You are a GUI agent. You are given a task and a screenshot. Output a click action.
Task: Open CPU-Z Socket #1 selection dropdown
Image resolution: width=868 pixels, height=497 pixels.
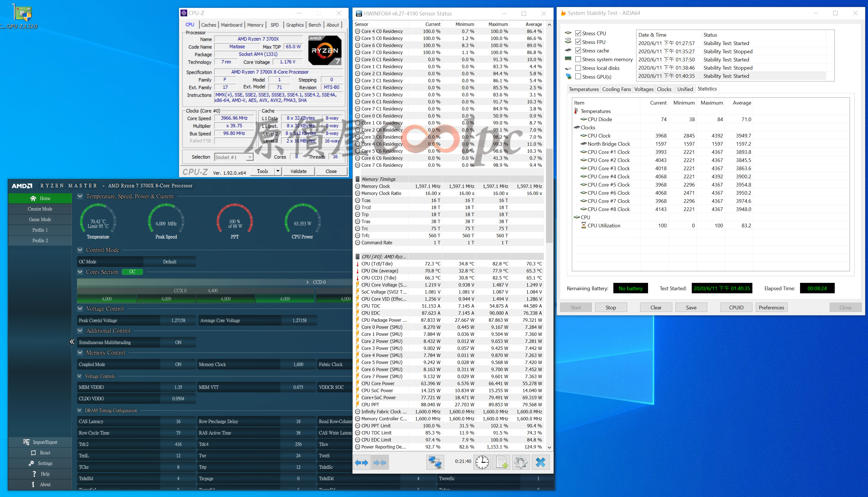(x=250, y=157)
